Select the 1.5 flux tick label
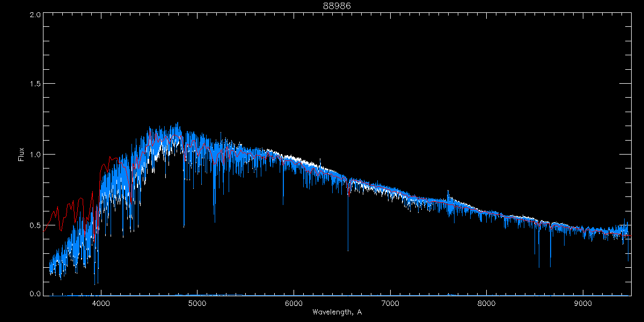 point(35,84)
